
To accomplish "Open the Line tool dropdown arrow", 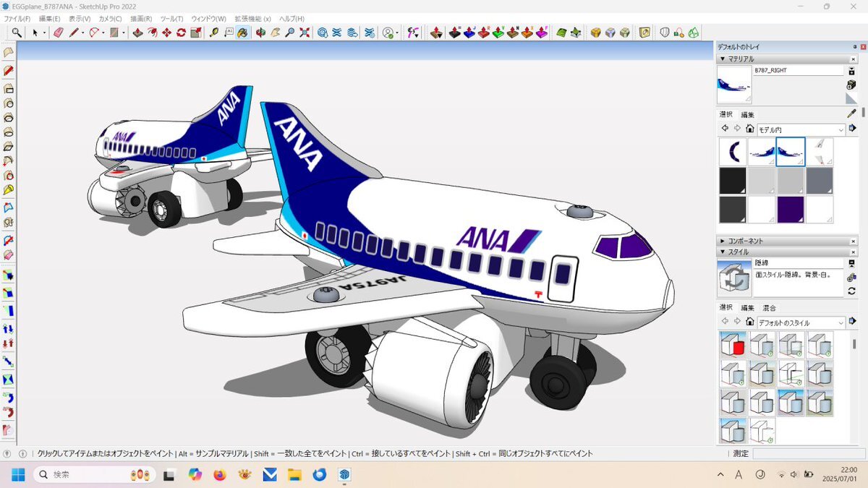I will (x=83, y=33).
